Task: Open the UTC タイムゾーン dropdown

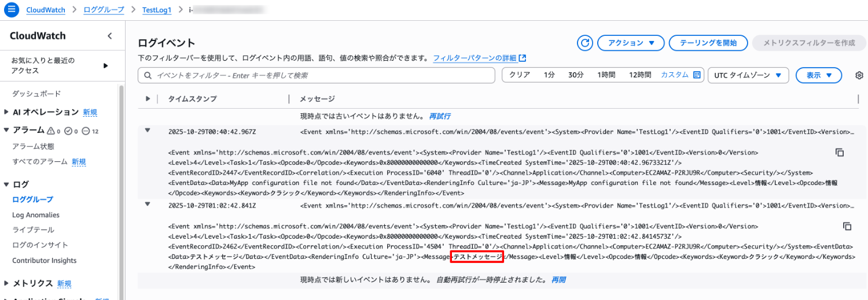Action: (x=748, y=75)
